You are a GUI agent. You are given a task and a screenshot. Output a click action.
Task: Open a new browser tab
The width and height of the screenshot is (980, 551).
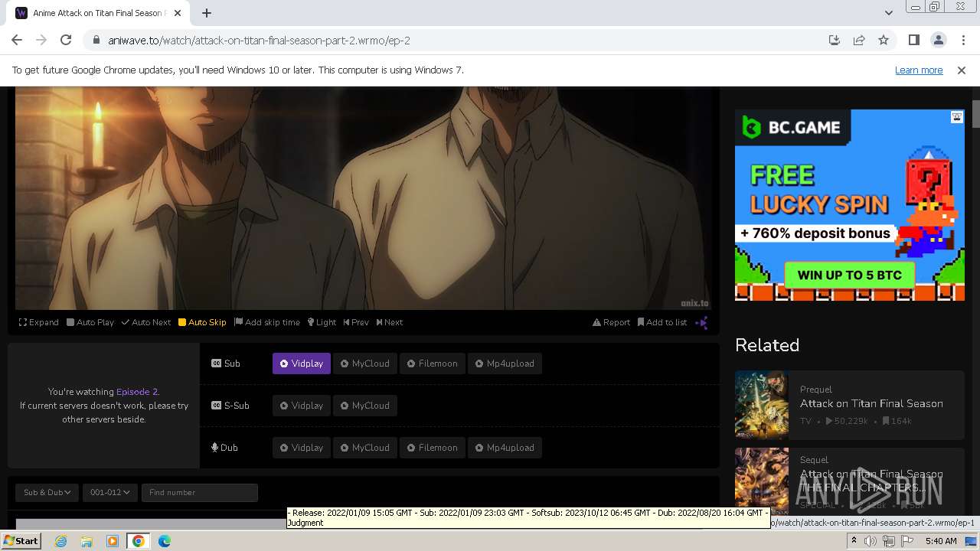point(207,13)
